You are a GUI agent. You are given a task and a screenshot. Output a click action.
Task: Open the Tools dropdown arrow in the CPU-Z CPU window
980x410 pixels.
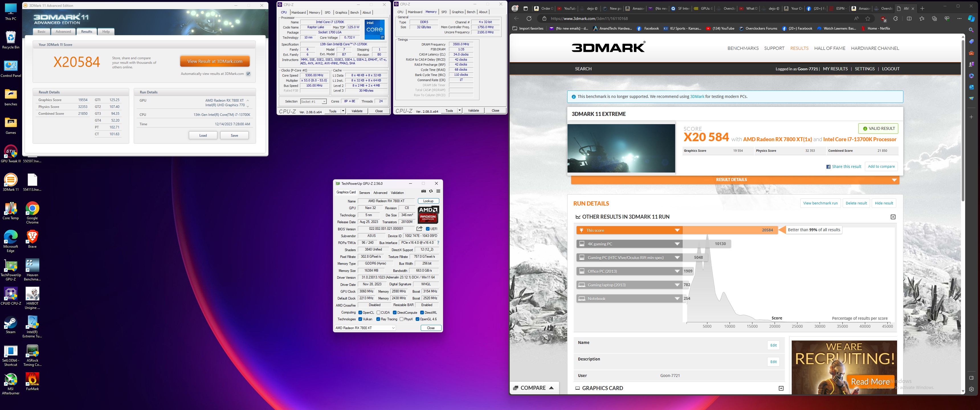point(343,111)
